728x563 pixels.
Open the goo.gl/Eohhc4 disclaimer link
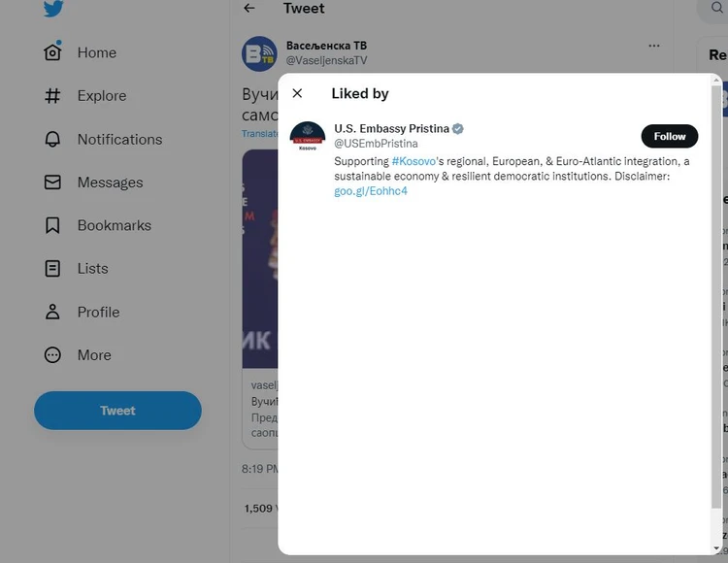pos(371,191)
